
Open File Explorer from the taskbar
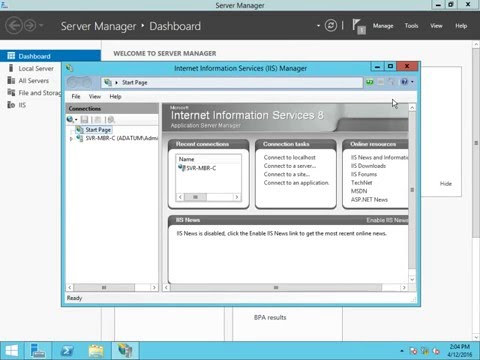[x=96, y=351]
